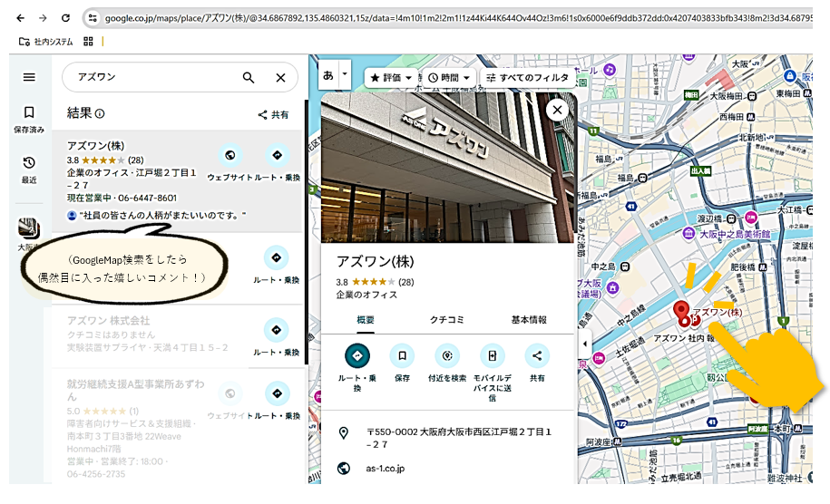Open the 時間 hours filter dropdown
The height and width of the screenshot is (504, 830).
point(449,78)
